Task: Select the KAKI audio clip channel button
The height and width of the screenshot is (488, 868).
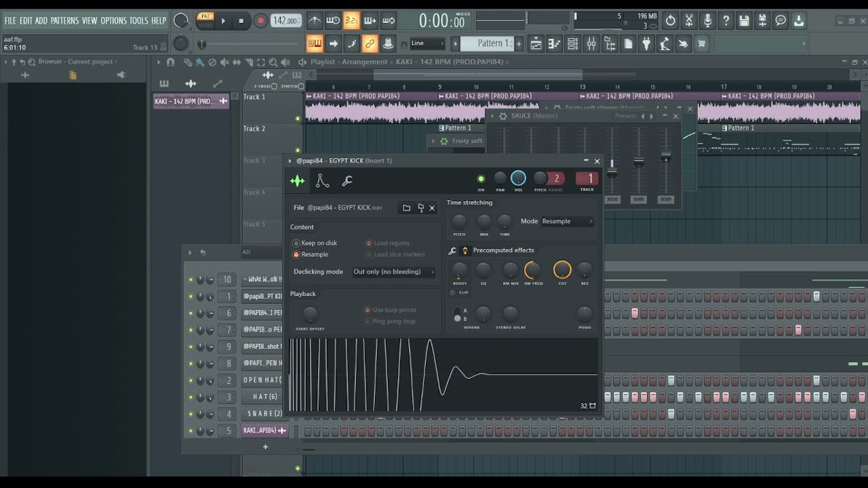Action: tap(264, 430)
